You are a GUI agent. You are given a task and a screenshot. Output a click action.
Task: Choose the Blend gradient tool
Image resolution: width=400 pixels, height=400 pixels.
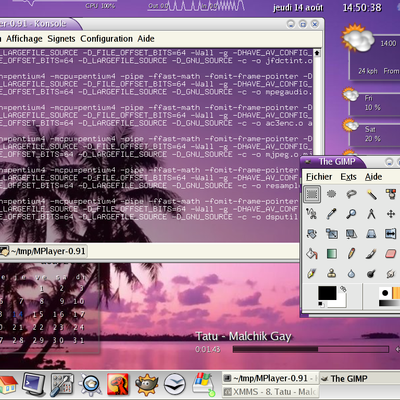pos(331,254)
